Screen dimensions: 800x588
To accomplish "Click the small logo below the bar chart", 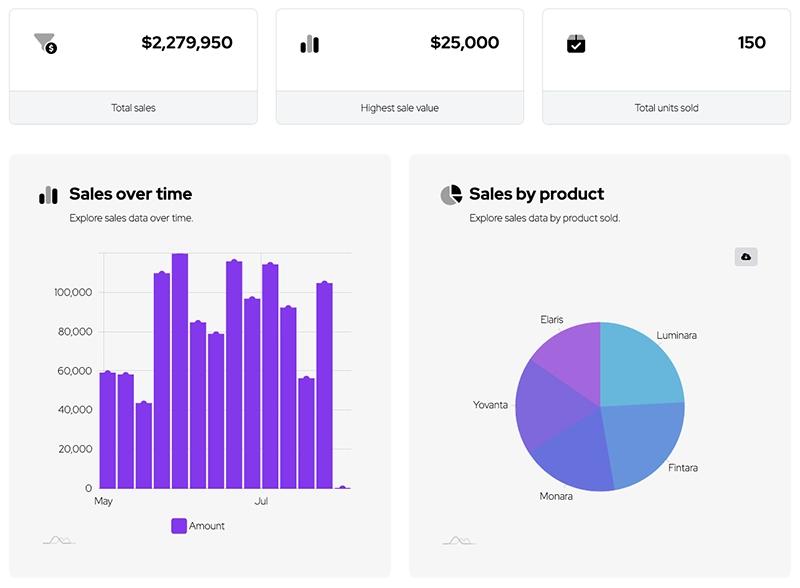I will coord(58,541).
